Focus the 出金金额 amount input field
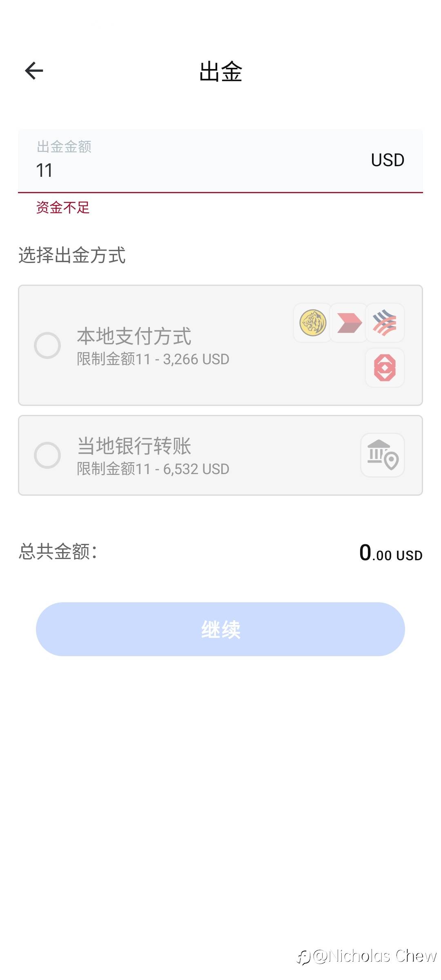This screenshot has height=980, width=441. [x=184, y=169]
